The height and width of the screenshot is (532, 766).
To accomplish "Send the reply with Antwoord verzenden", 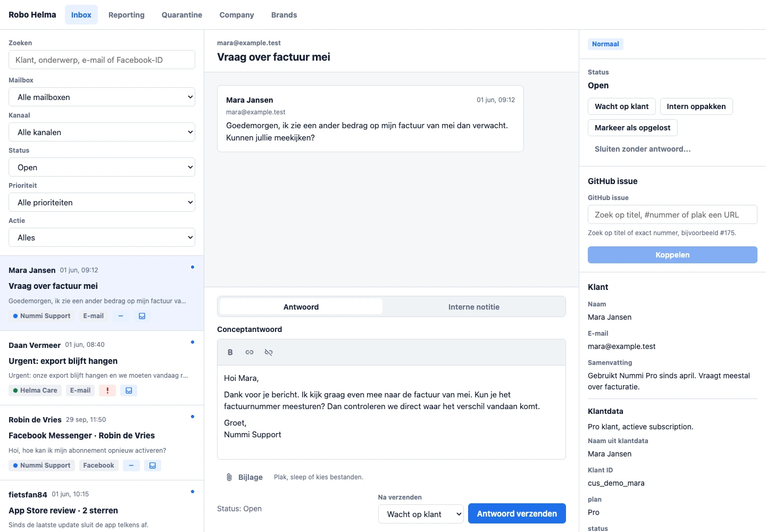I will (517, 514).
